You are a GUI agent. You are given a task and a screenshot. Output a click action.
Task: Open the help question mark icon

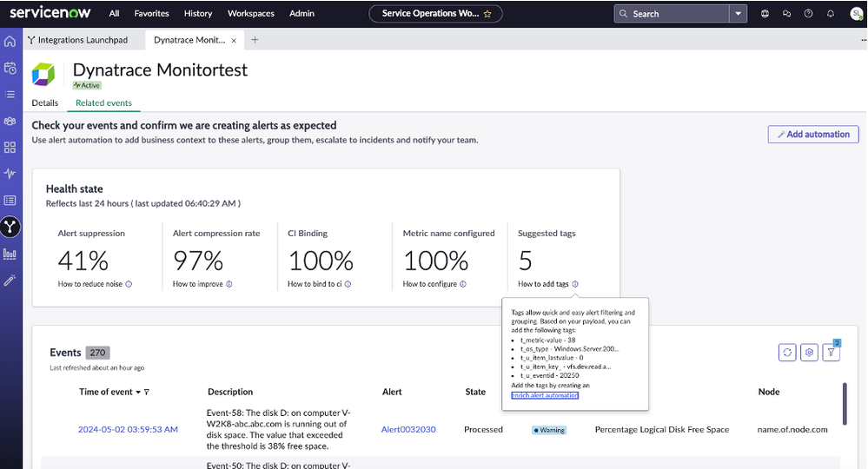809,14
